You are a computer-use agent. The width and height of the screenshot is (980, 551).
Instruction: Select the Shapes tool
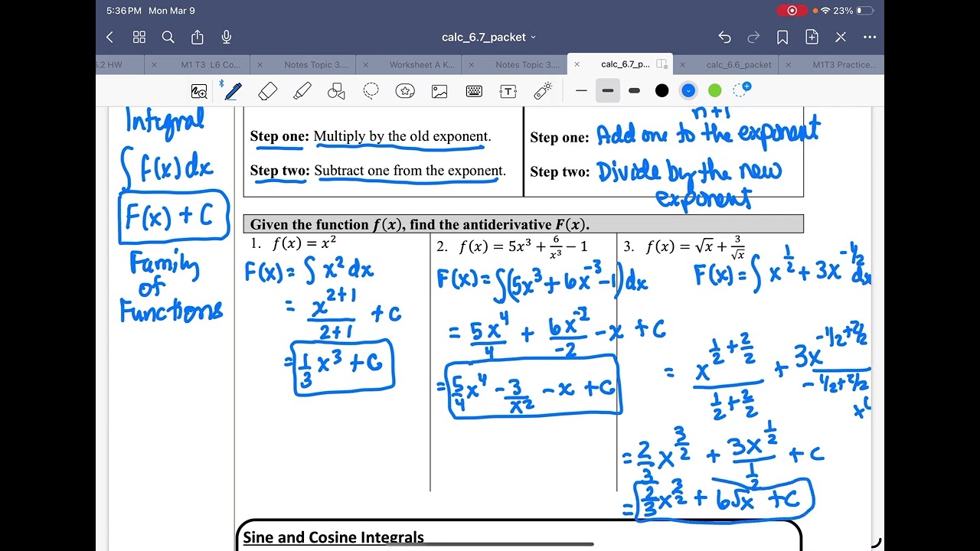(336, 91)
